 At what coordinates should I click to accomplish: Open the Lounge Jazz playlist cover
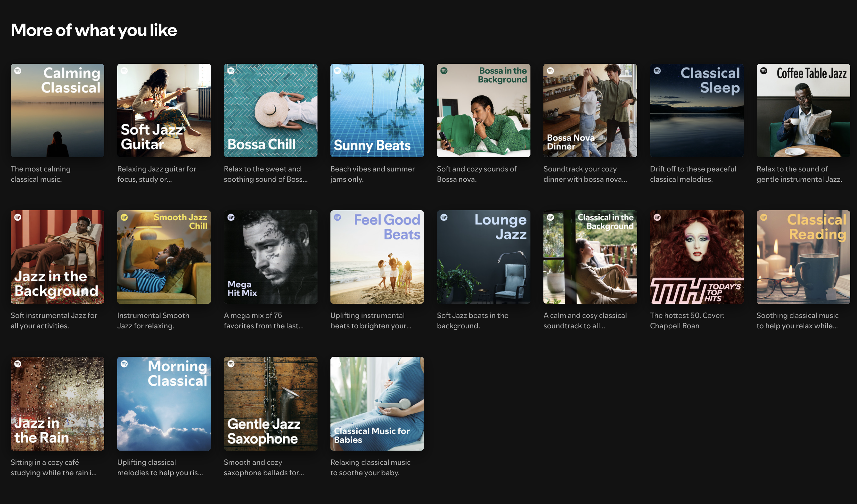coord(484,257)
